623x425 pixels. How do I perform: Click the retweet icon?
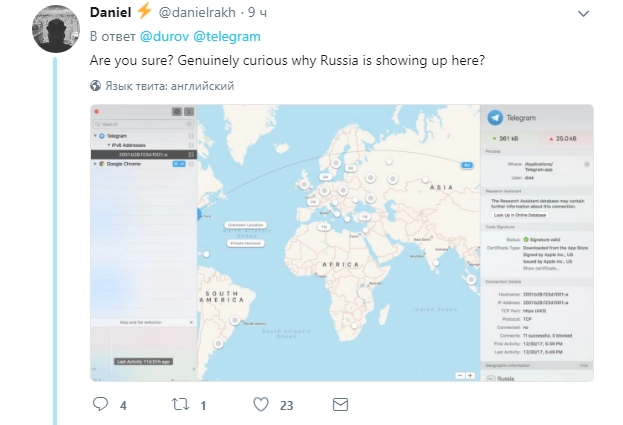(x=181, y=405)
